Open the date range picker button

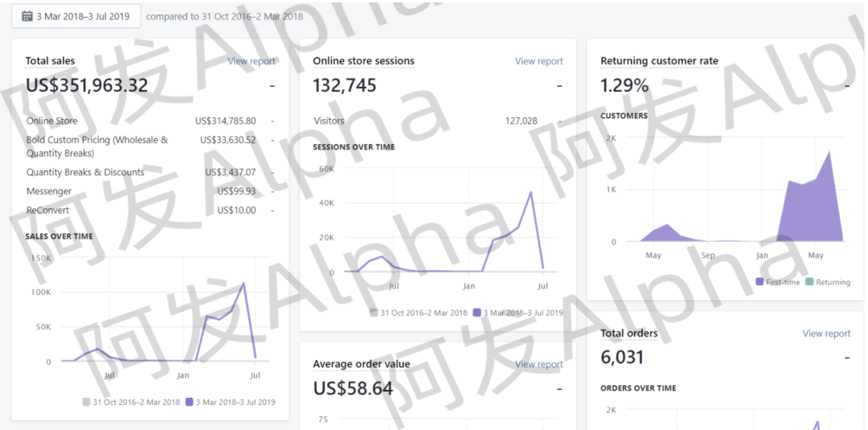[76, 16]
